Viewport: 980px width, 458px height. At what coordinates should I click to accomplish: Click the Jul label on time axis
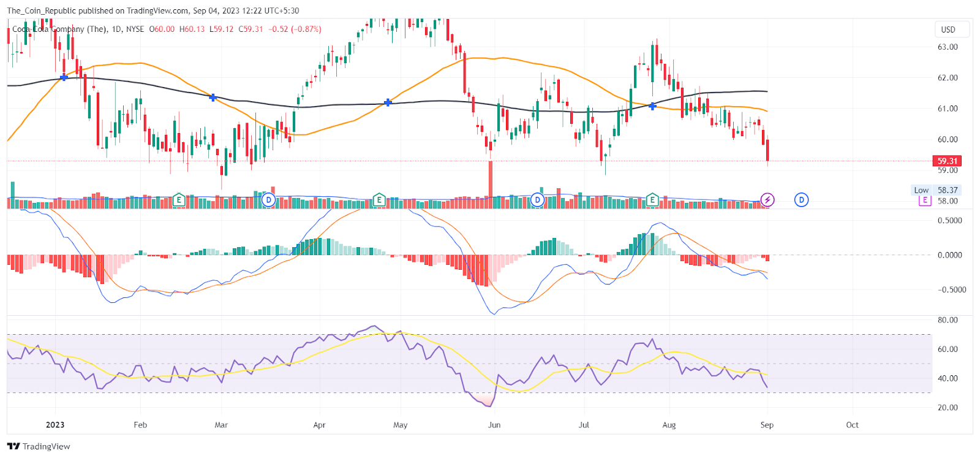584,425
